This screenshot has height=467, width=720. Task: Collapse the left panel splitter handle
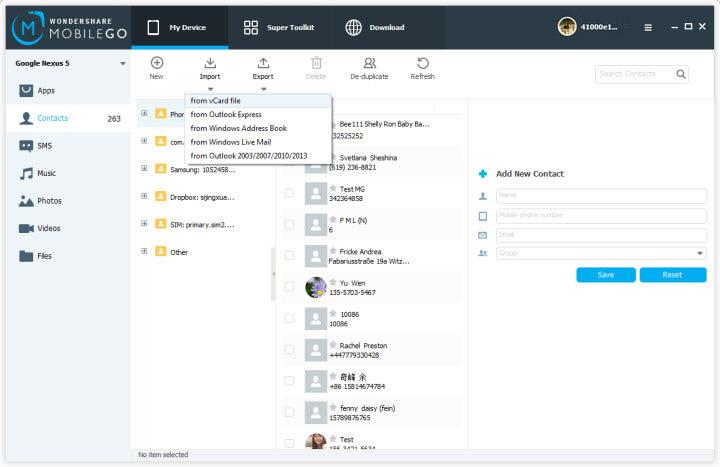point(274,274)
